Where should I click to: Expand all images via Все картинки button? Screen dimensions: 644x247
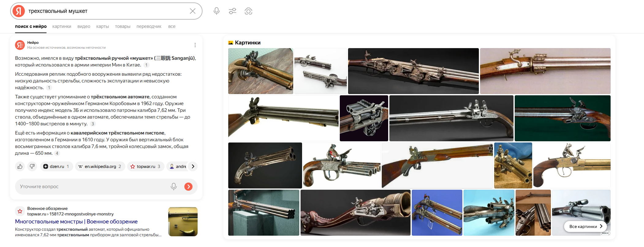coord(585,226)
